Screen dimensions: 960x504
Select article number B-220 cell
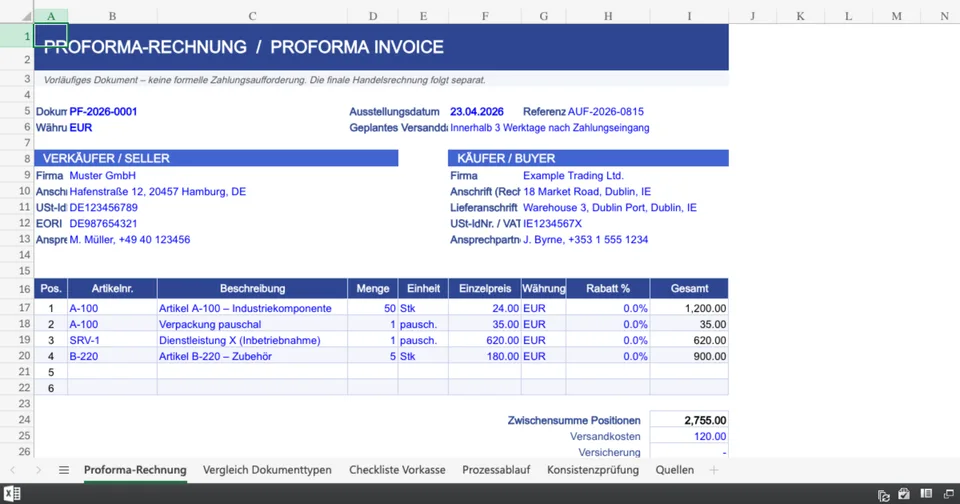pyautogui.click(x=112, y=356)
